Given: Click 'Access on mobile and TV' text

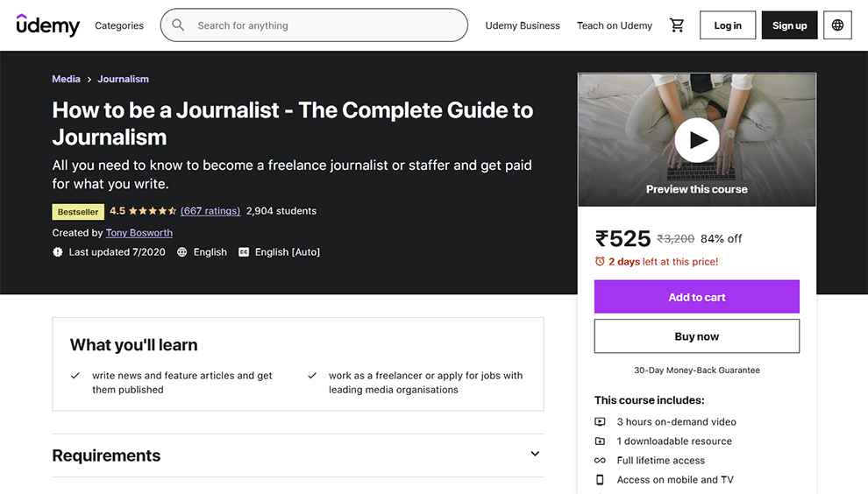Looking at the screenshot, I should tap(675, 480).
